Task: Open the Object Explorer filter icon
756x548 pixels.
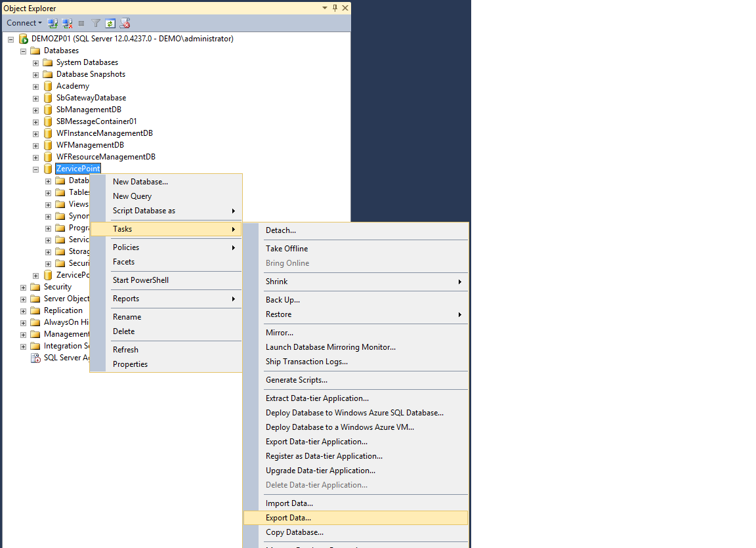Action: pyautogui.click(x=94, y=22)
